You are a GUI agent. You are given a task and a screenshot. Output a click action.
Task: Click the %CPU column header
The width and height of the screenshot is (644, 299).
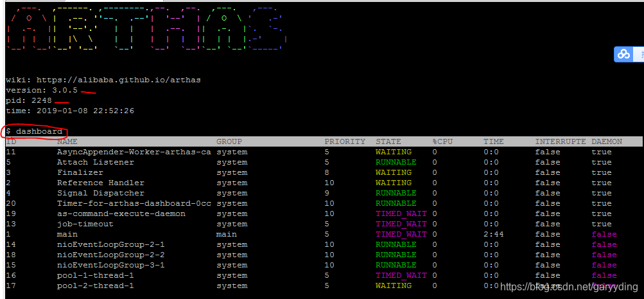442,141
